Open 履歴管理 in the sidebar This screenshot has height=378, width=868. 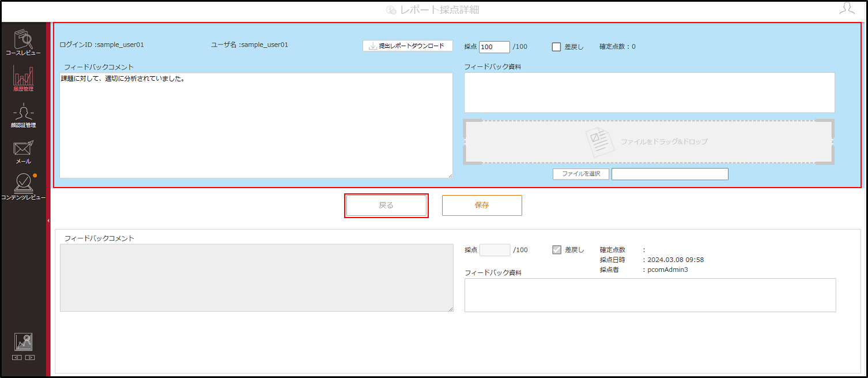click(x=24, y=79)
